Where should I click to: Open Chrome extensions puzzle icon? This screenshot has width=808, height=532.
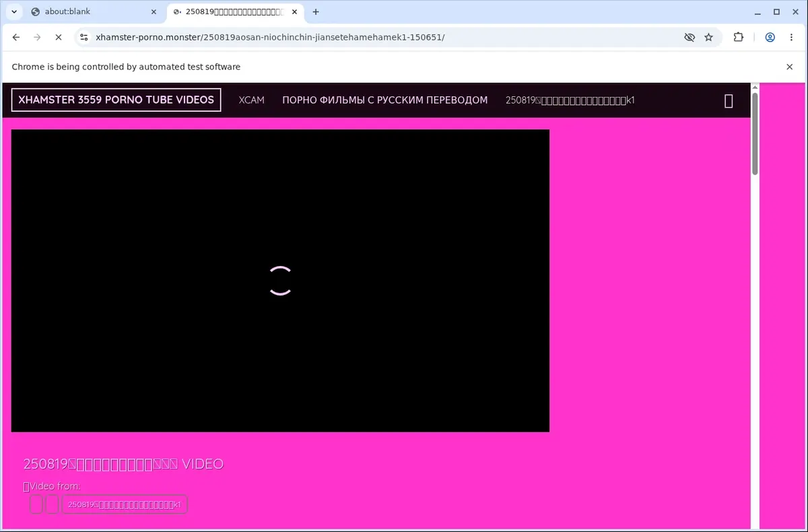point(739,38)
